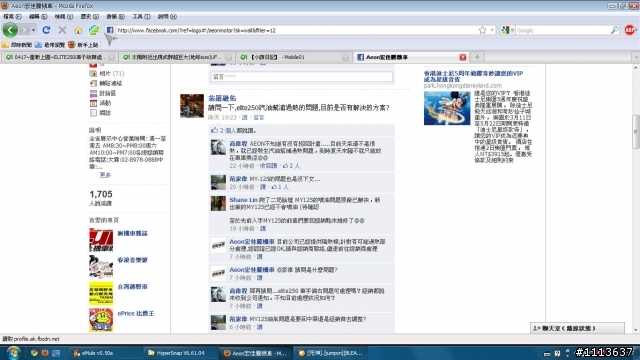This screenshot has height=360, width=640.
Task: Click the Adblock Plus ABP icon
Action: (x=630, y=30)
